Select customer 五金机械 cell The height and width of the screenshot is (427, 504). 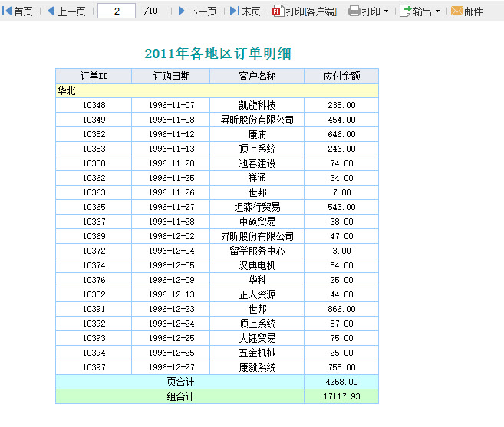257,353
